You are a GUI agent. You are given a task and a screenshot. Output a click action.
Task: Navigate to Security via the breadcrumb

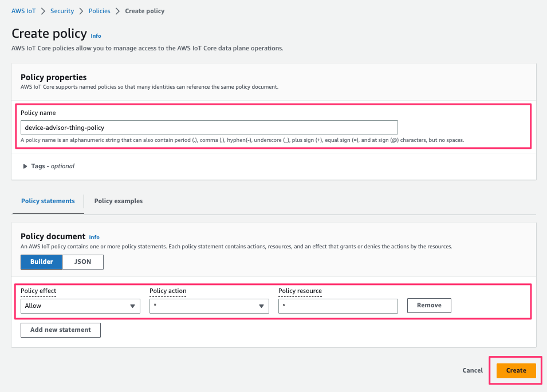pos(62,10)
